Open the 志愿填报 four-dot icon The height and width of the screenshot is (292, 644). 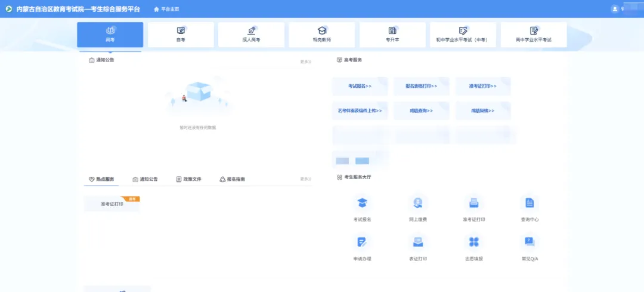pos(474,242)
